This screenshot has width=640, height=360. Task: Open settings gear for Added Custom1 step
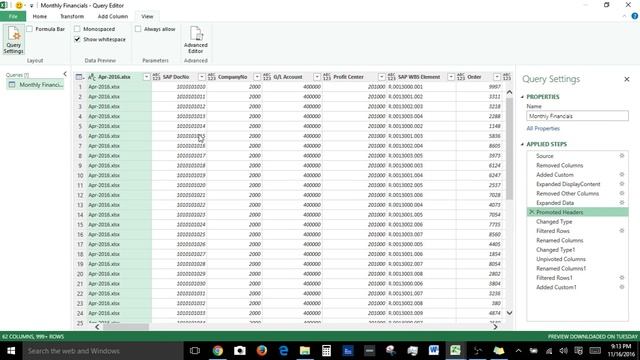coord(622,287)
